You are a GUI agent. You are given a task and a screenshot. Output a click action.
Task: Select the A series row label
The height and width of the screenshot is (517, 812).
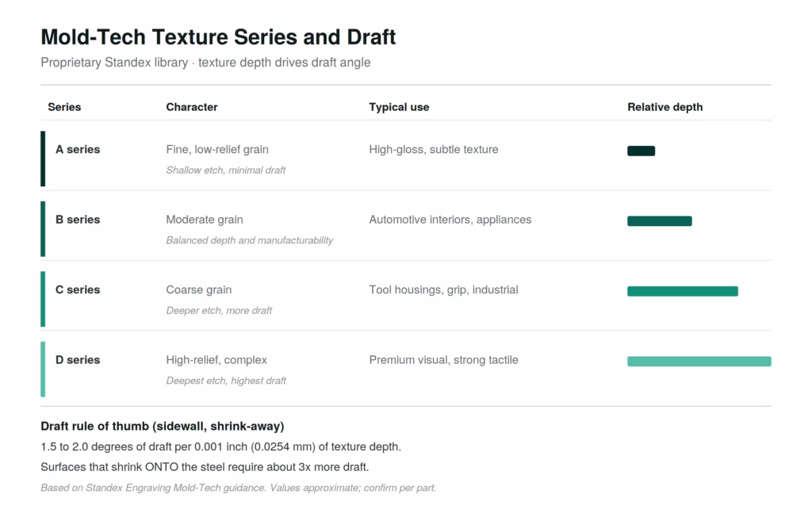tap(78, 149)
